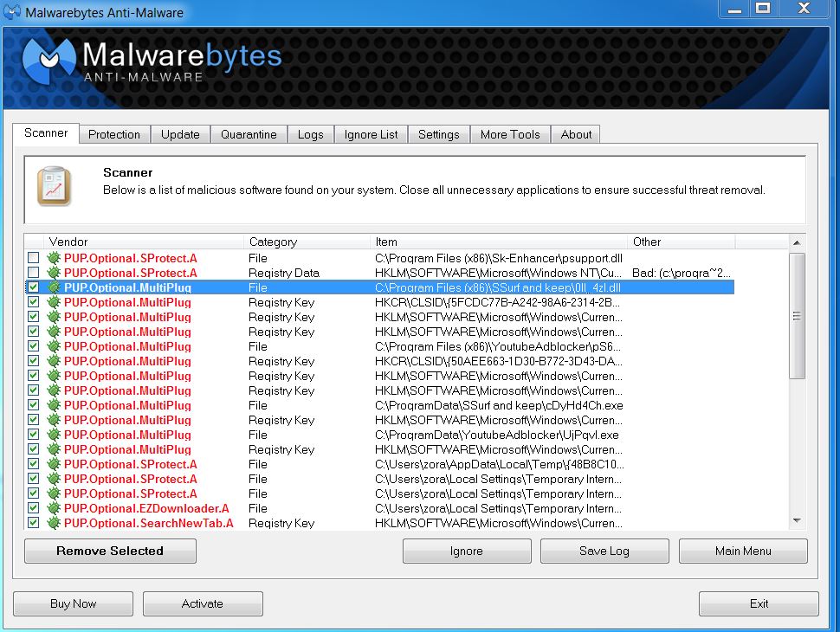Open the Ignore List tab

coord(371,134)
